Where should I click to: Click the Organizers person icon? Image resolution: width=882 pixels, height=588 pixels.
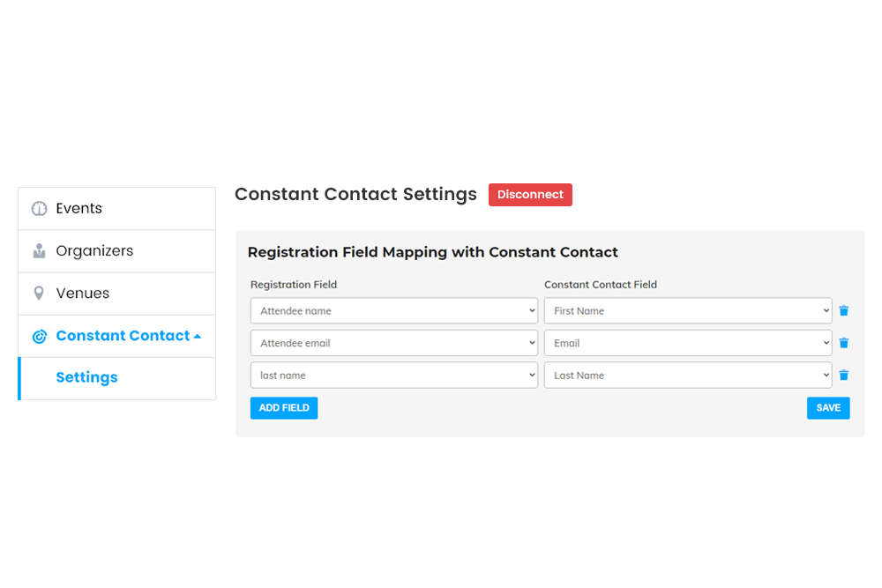(37, 250)
